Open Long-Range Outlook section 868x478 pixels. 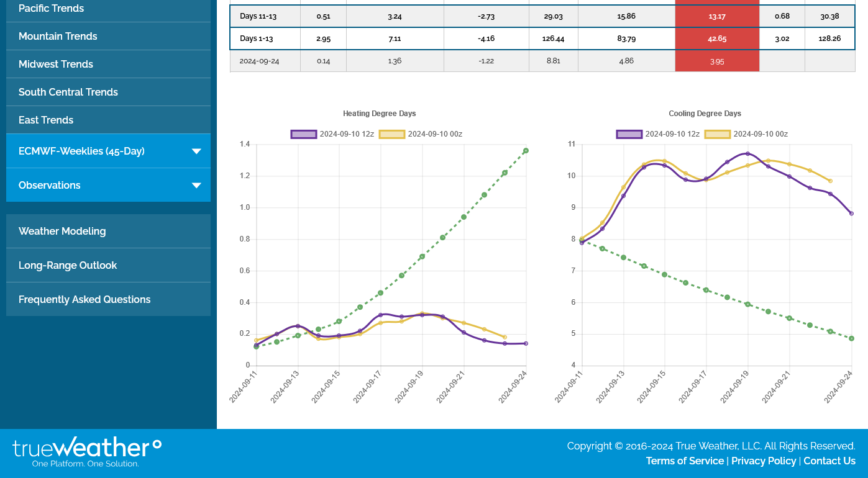point(68,266)
